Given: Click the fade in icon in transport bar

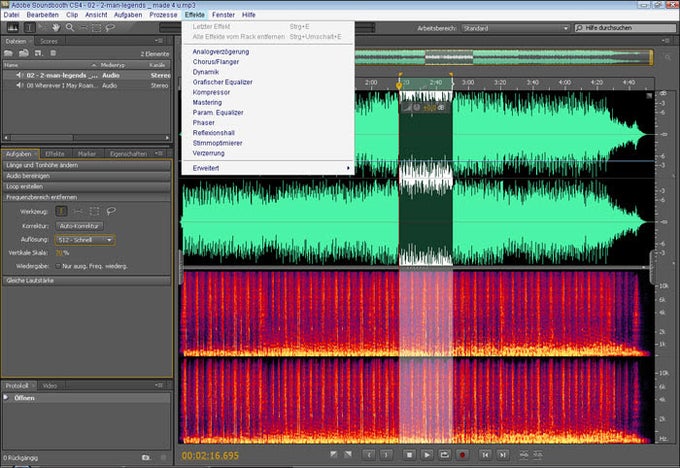Looking at the screenshot, I should click(x=333, y=454).
